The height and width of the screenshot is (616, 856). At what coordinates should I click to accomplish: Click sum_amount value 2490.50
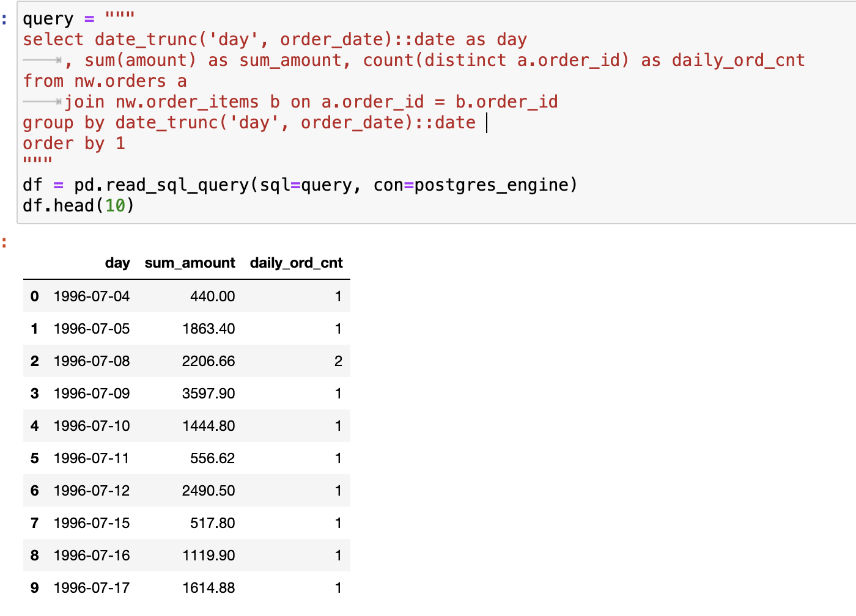tap(208, 491)
